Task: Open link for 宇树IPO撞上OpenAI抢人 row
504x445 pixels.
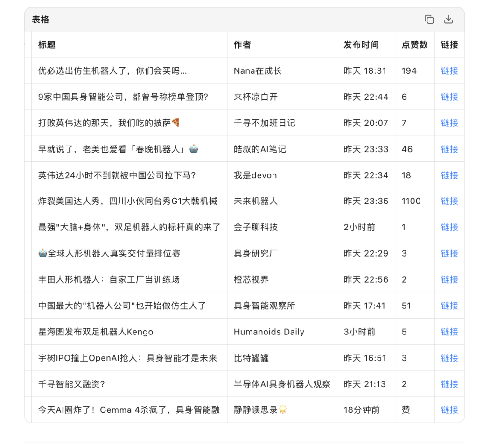Action: [x=449, y=358]
